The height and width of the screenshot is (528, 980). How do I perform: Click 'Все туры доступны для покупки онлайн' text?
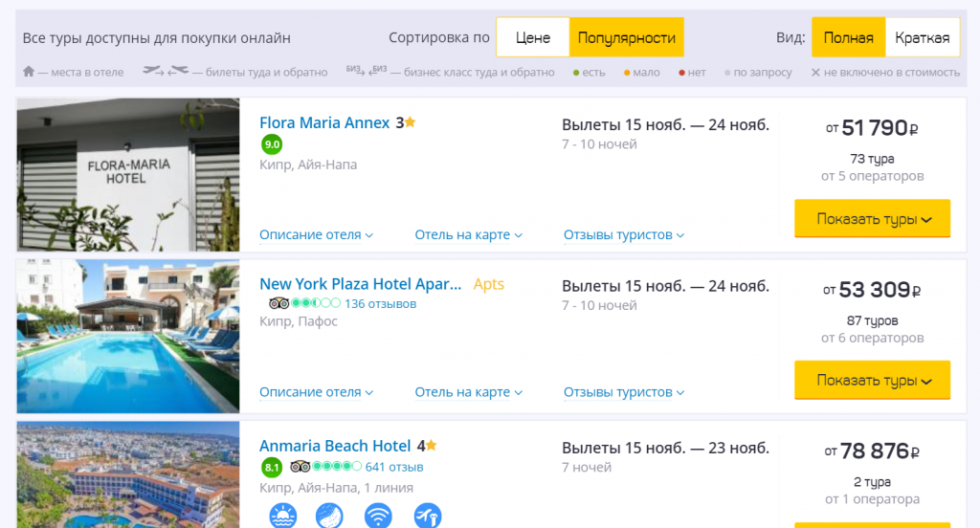coord(156,38)
